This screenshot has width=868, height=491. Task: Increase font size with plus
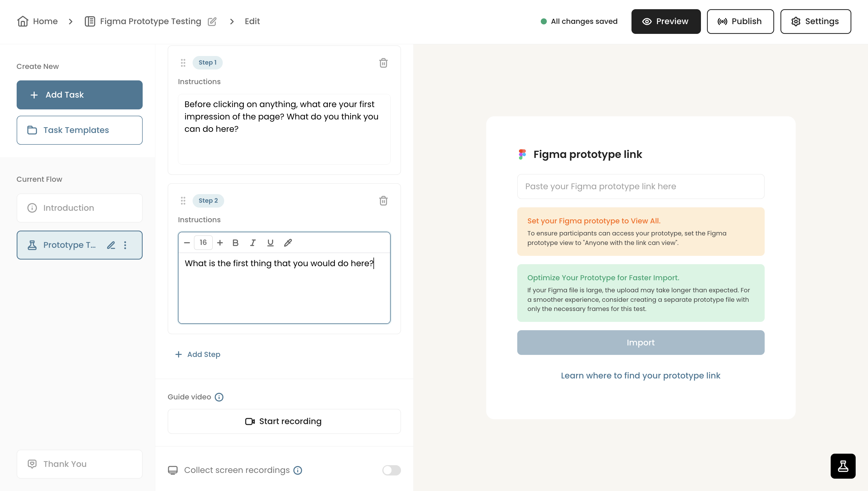click(x=220, y=243)
